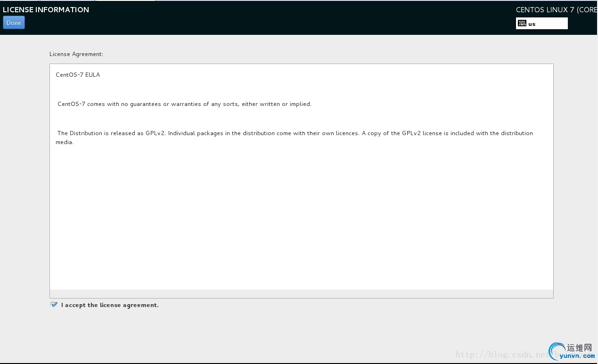
Task: Click the horizontal scrollbar under license text
Action: (302, 293)
